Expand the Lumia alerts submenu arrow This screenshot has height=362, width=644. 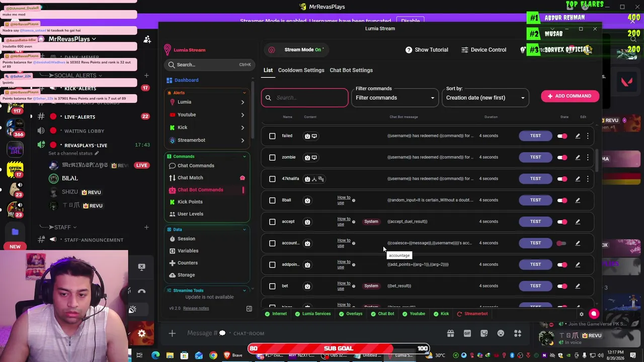[243, 102]
